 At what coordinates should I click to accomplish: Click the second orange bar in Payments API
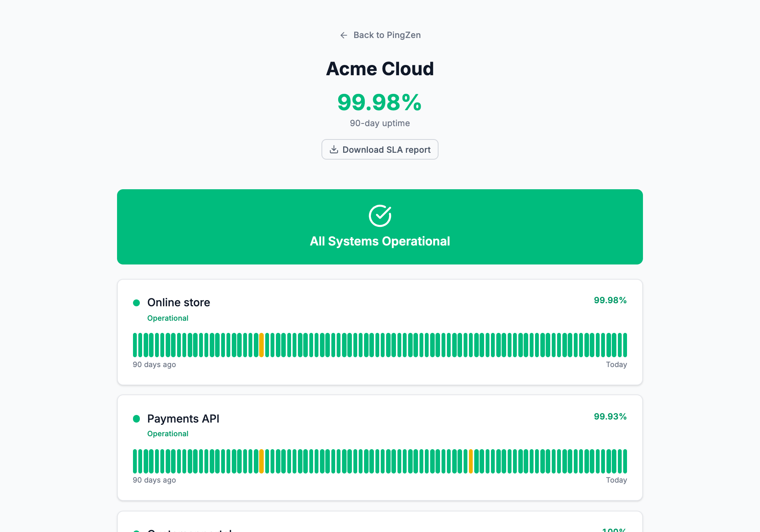click(471, 461)
